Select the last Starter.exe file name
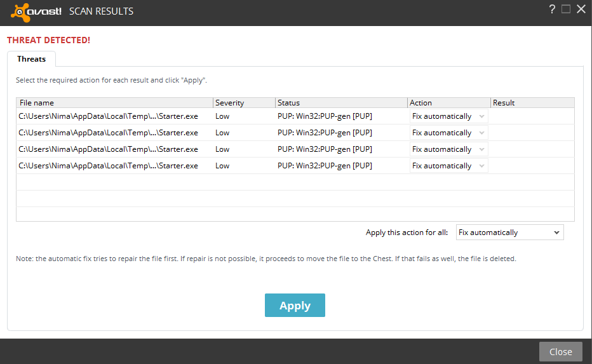 click(x=108, y=166)
